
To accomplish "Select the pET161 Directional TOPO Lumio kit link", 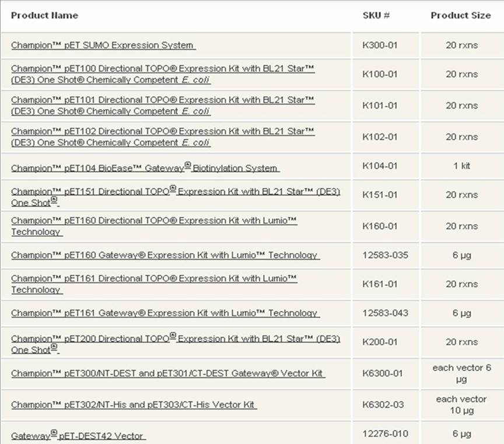I will tap(154, 279).
